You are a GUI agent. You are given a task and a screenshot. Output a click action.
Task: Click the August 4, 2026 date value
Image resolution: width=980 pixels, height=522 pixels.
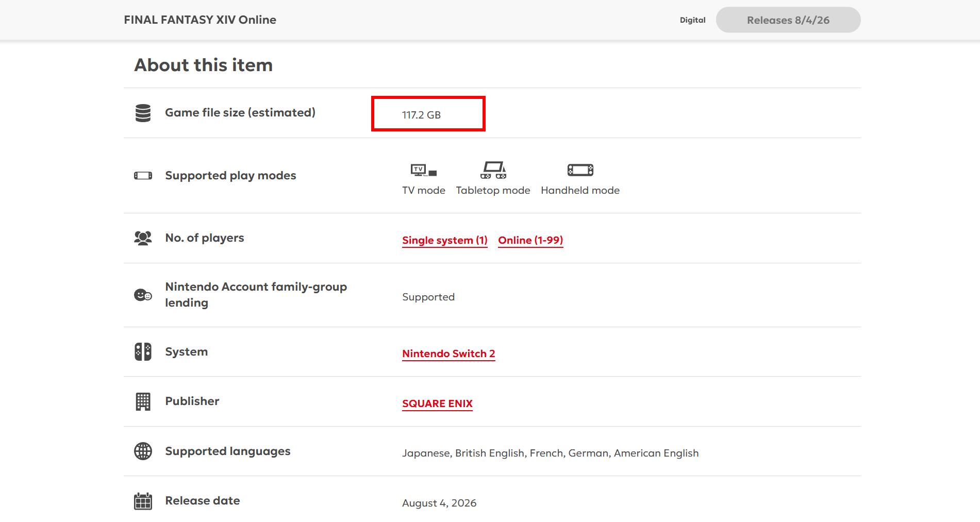(439, 503)
